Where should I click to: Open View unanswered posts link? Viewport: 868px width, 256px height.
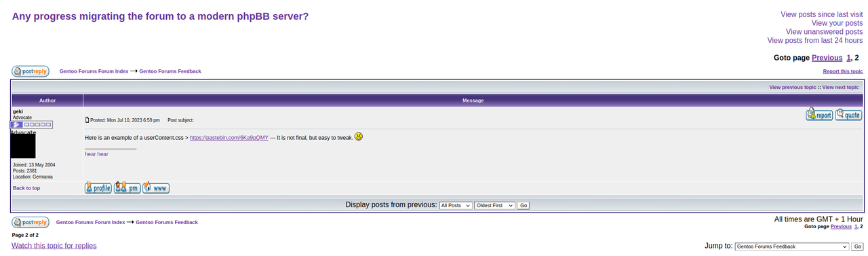click(x=824, y=32)
